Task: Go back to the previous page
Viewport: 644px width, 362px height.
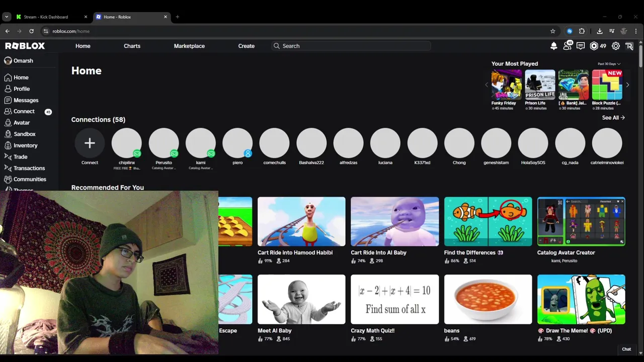Action: (7, 31)
